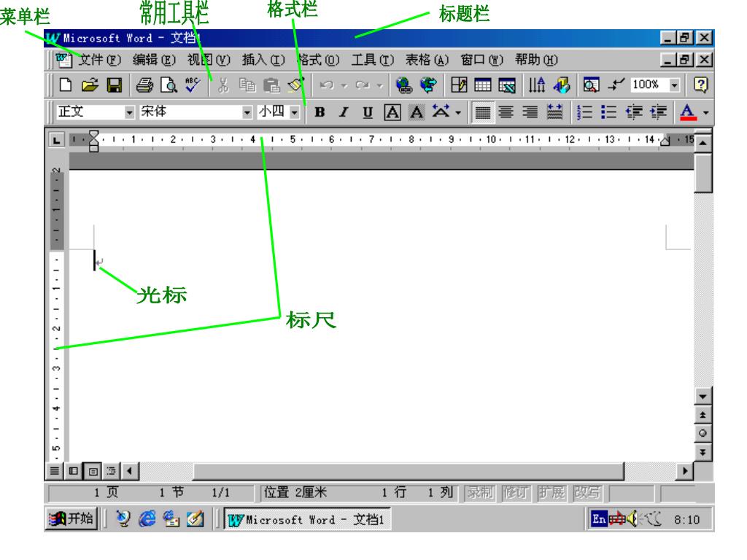747x560 pixels.
Task: Open the Undo history dropdown arrow
Action: 344,86
